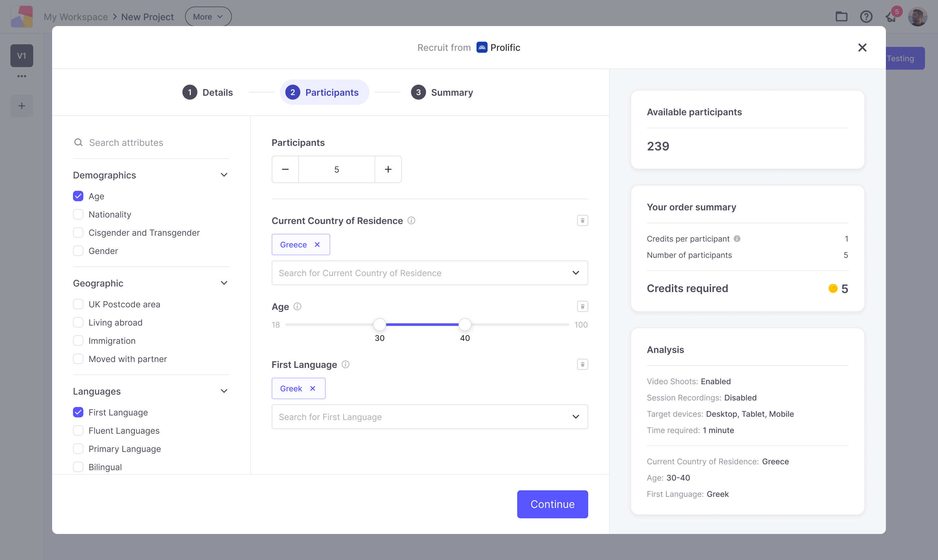
Task: Show info for Current Country of Residence
Action: (x=411, y=220)
